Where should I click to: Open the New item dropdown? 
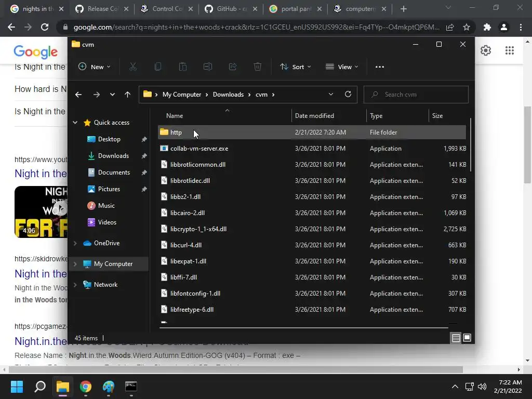point(95,67)
